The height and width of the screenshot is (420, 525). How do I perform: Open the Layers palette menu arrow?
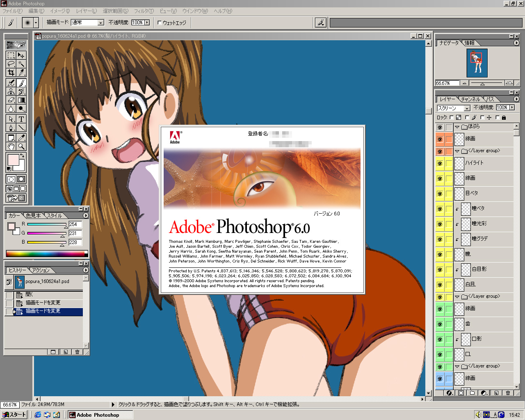coord(516,99)
